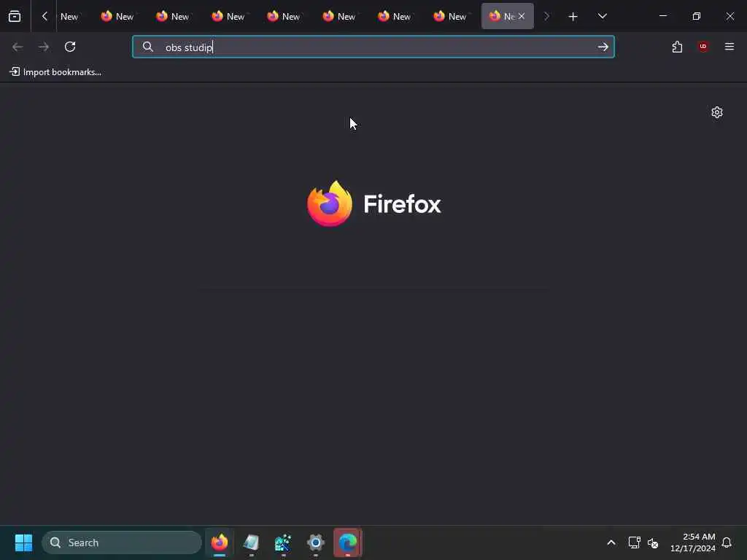Viewport: 747px width, 560px height.
Task: Open the network status tray icon
Action: click(634, 542)
